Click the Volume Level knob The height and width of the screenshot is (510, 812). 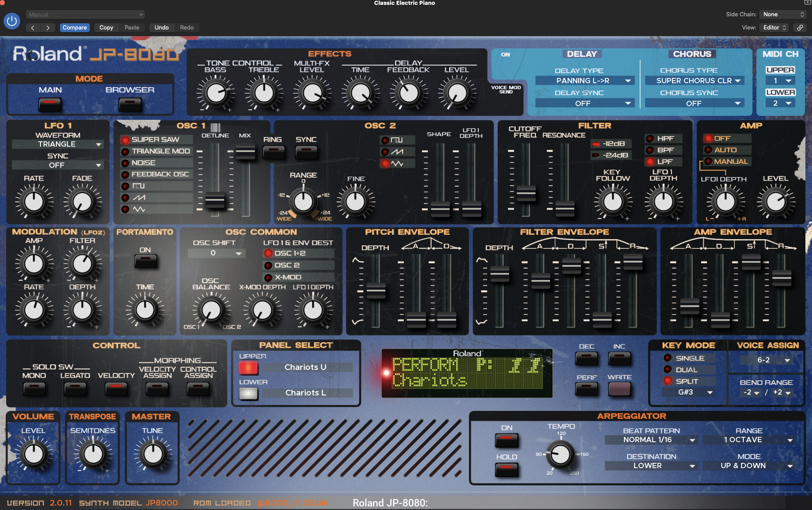(x=33, y=454)
